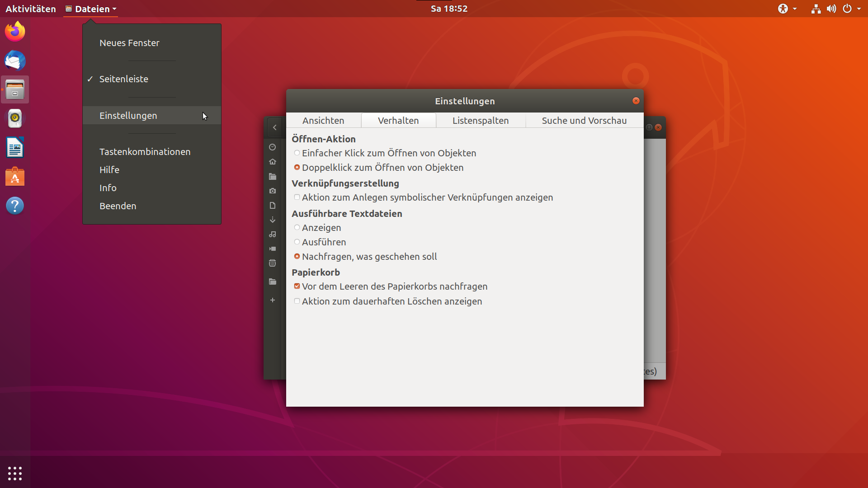This screenshot has height=488, width=868.
Task: Click Aktivitäten in the top bar
Action: point(31,9)
